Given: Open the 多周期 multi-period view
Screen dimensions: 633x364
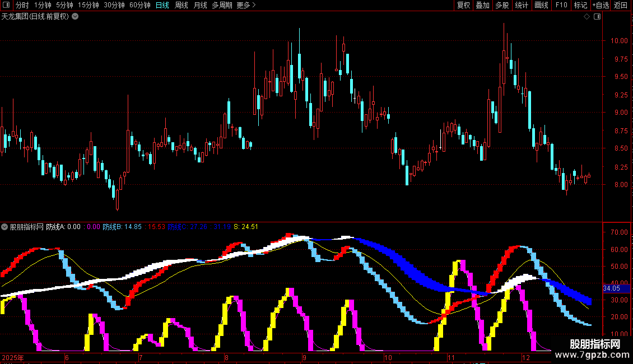Looking at the screenshot, I should (x=222, y=5).
